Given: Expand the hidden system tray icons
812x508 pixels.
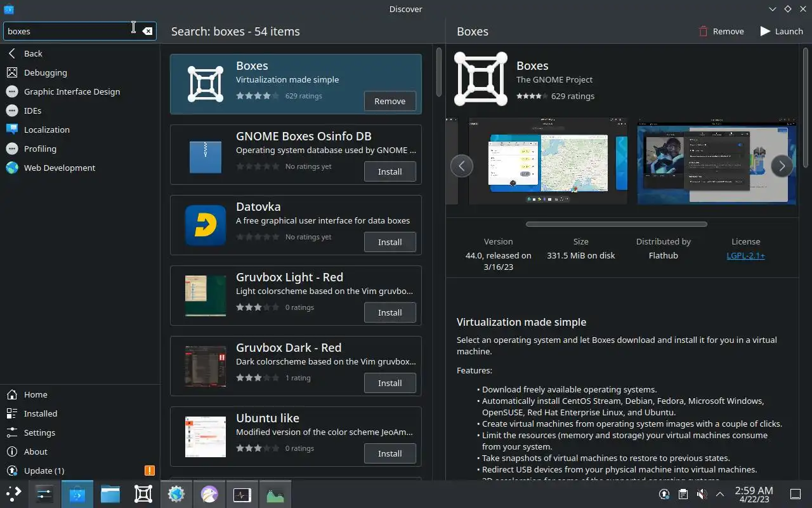Looking at the screenshot, I should (720, 494).
